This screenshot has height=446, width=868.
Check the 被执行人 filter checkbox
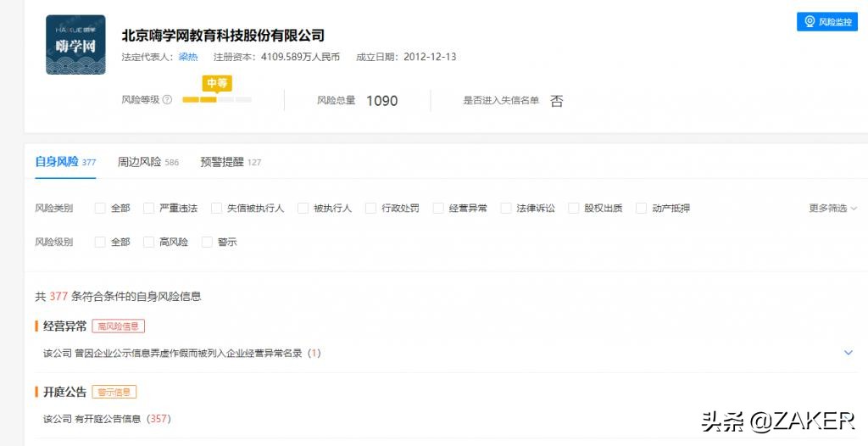pyautogui.click(x=303, y=209)
